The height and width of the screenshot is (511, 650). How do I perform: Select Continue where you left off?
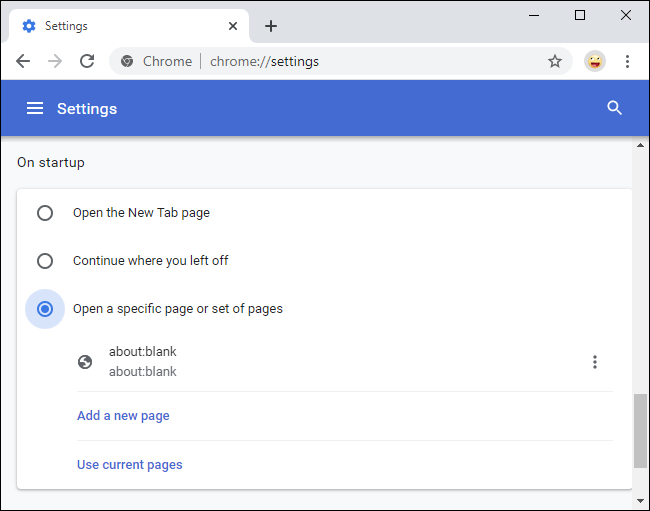click(x=45, y=261)
